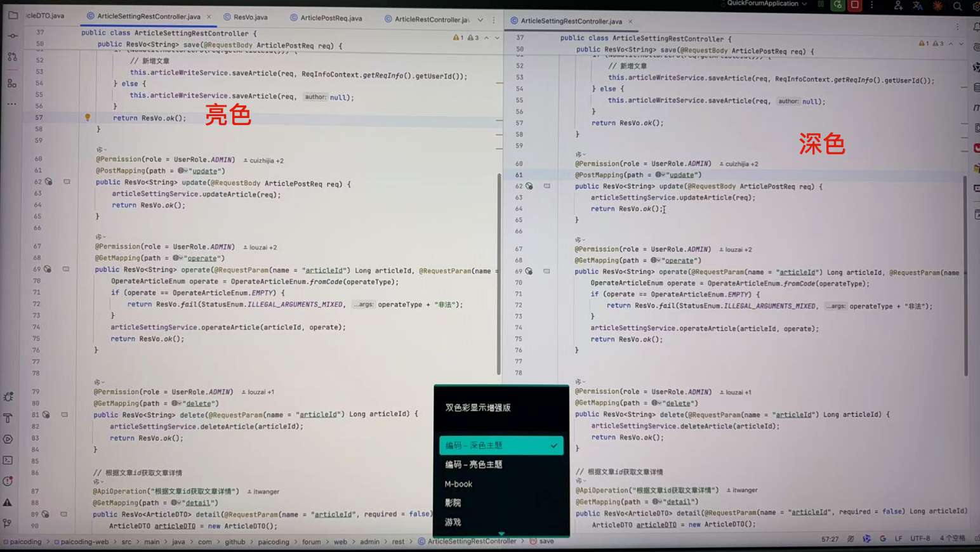
Task: Click the 'forum' breadcrumb in the navigation bar
Action: (311, 542)
